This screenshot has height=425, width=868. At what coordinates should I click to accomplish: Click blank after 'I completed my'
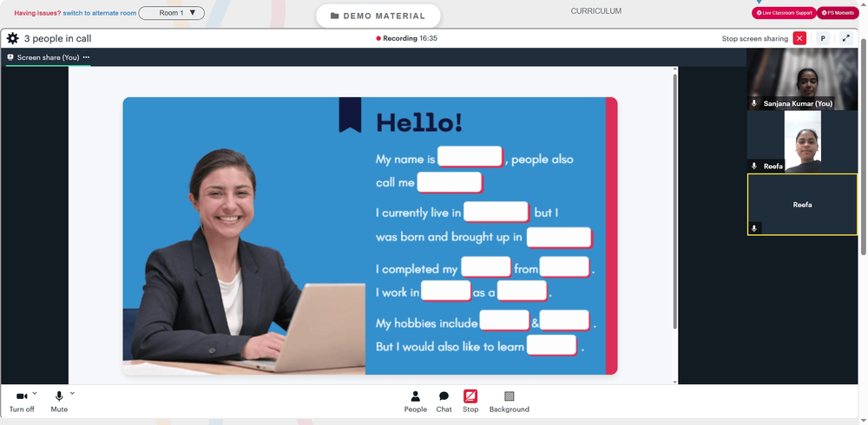pyautogui.click(x=486, y=267)
